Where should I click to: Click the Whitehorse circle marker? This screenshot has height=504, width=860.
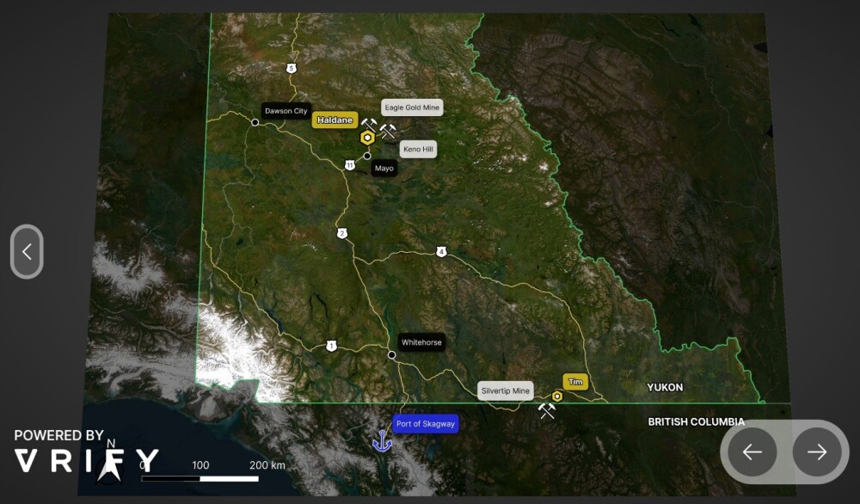(391, 355)
